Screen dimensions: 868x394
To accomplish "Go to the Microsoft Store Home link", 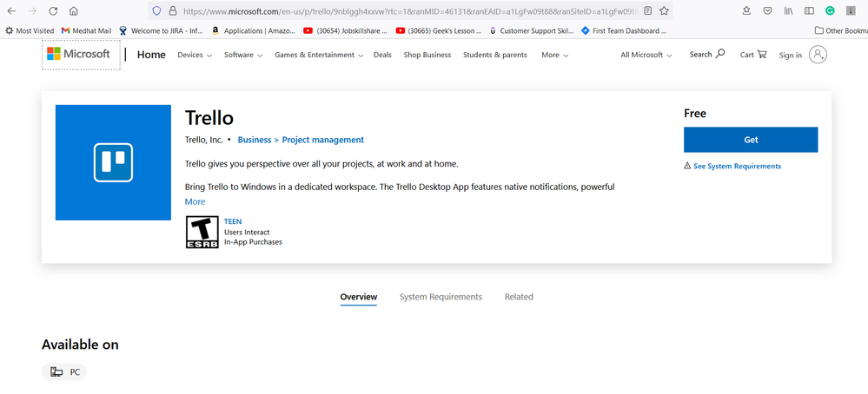I will point(151,55).
